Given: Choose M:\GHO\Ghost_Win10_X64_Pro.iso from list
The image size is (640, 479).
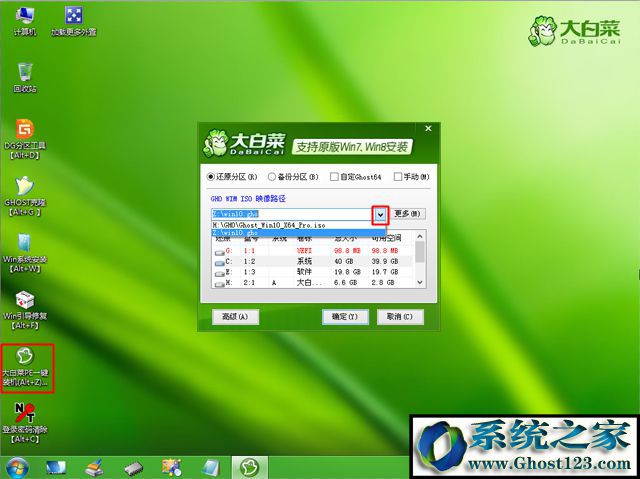Looking at the screenshot, I should pos(298,225).
